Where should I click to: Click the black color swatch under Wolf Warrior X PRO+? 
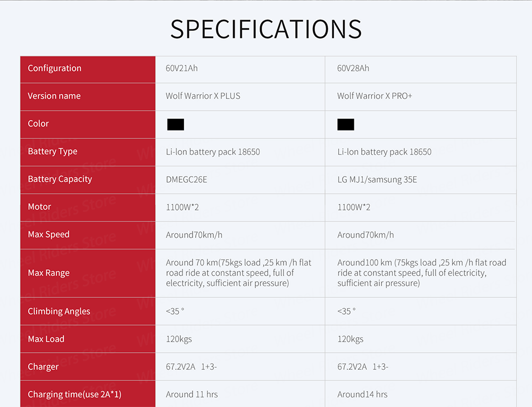346,124
